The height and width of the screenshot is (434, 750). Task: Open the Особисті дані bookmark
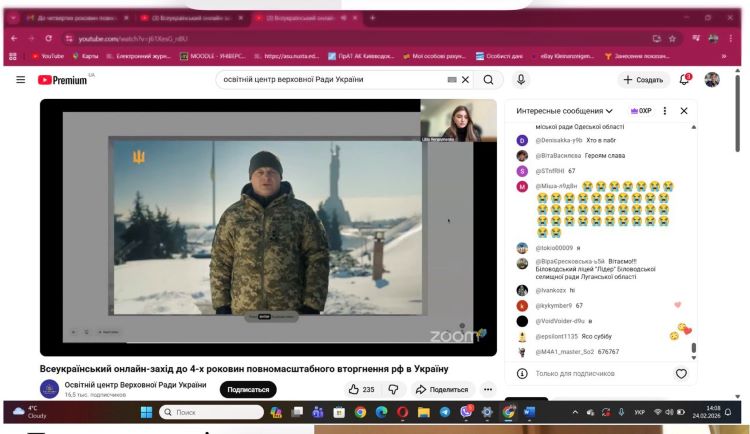[499, 56]
